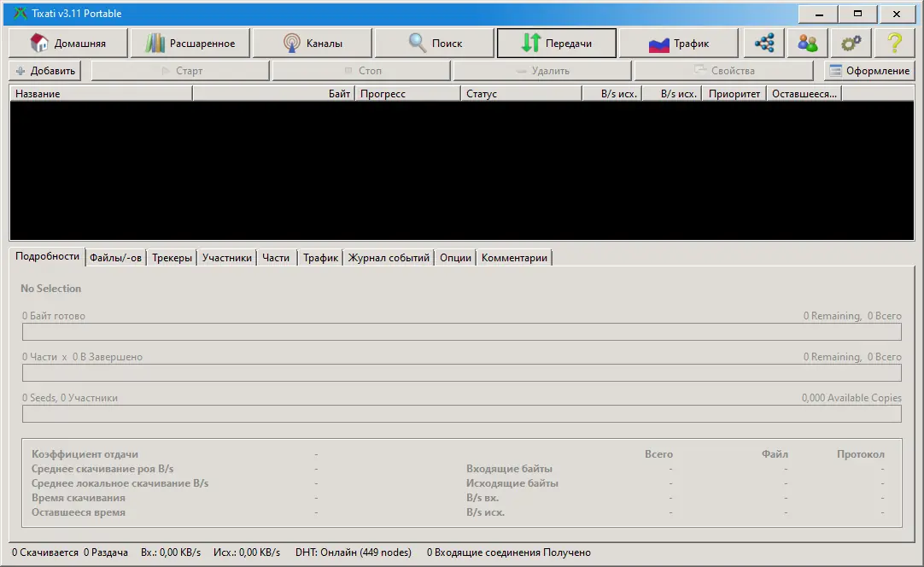Sort by Статус column header
Image resolution: width=924 pixels, height=567 pixels.
coord(521,94)
